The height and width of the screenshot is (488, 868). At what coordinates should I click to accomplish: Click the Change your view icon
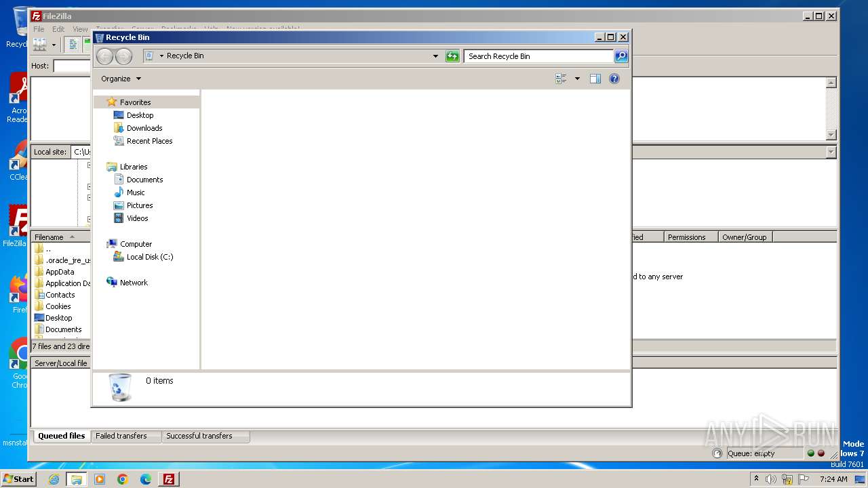pyautogui.click(x=561, y=79)
